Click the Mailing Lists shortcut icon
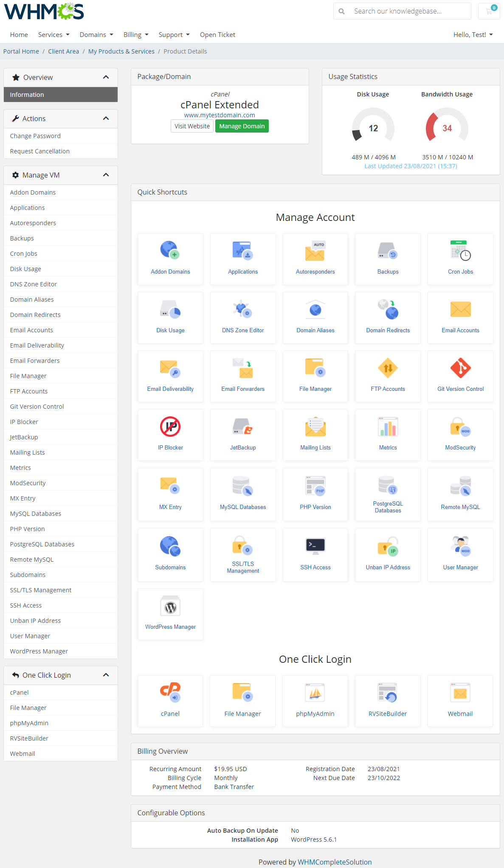Image resolution: width=504 pixels, height=868 pixels. pos(315,426)
